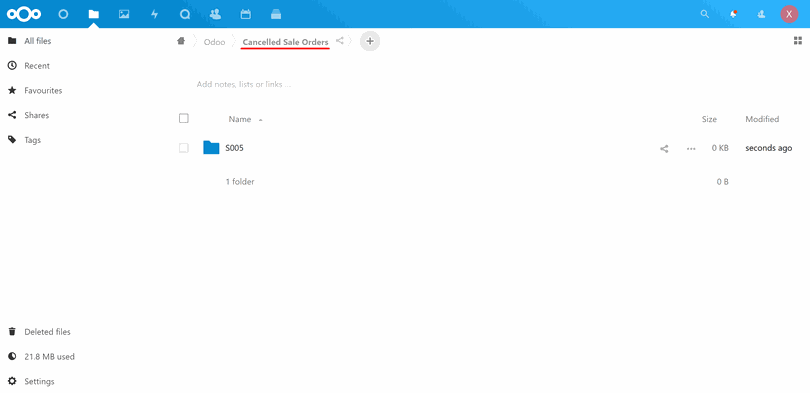
Task: Click the plus new-file button
Action: (370, 41)
